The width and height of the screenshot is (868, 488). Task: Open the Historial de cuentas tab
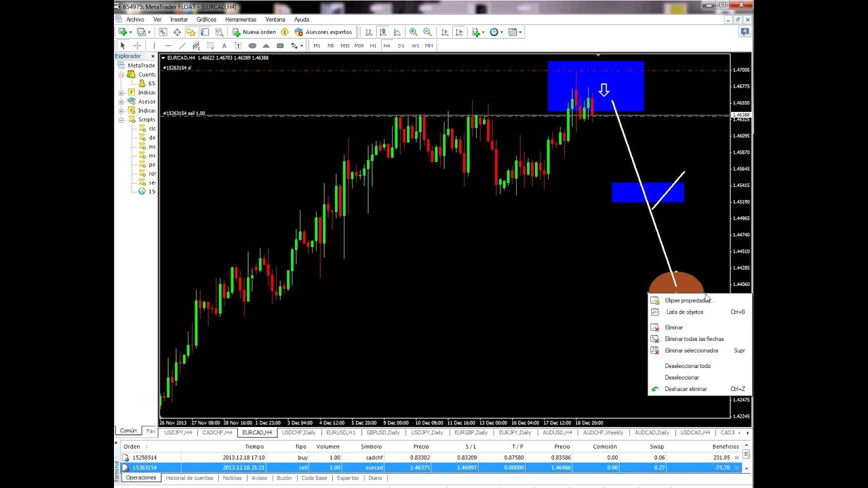[x=189, y=478]
